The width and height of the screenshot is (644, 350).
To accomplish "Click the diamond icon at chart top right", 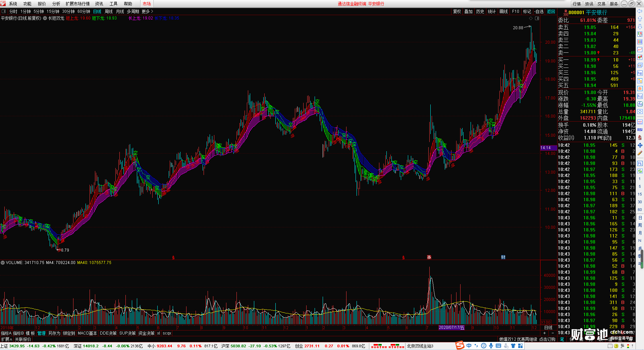I will click(x=531, y=18).
